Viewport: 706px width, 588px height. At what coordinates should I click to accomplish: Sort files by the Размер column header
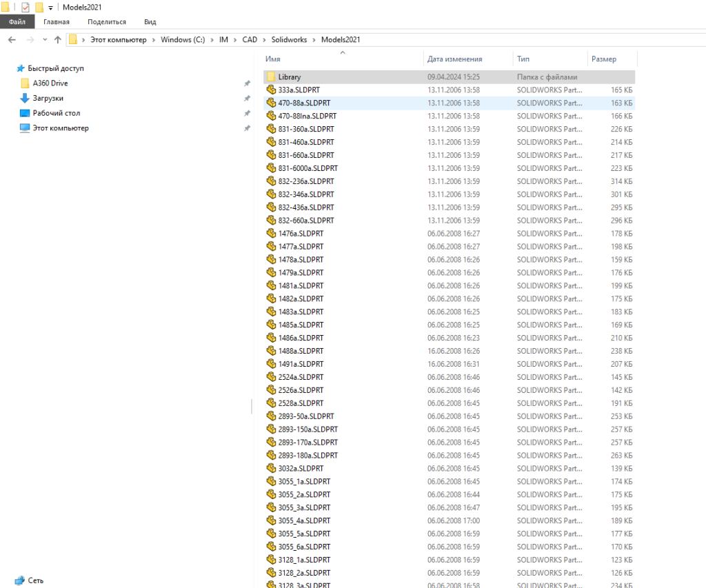[x=604, y=59]
